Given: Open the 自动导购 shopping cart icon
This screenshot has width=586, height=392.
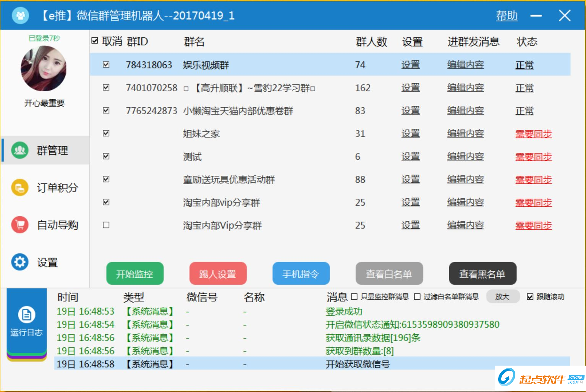Looking at the screenshot, I should (19, 225).
